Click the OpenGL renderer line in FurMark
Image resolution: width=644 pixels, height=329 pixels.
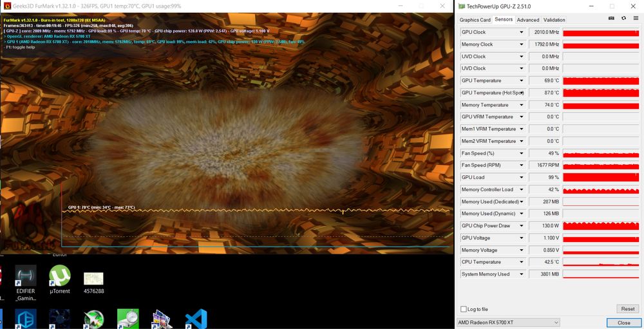pos(47,37)
